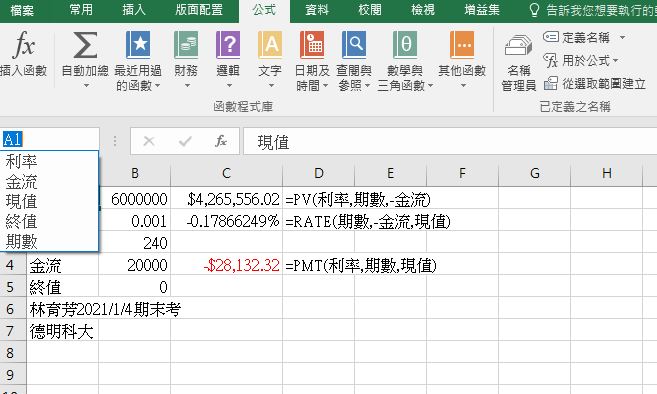Select column B header

click(135, 174)
